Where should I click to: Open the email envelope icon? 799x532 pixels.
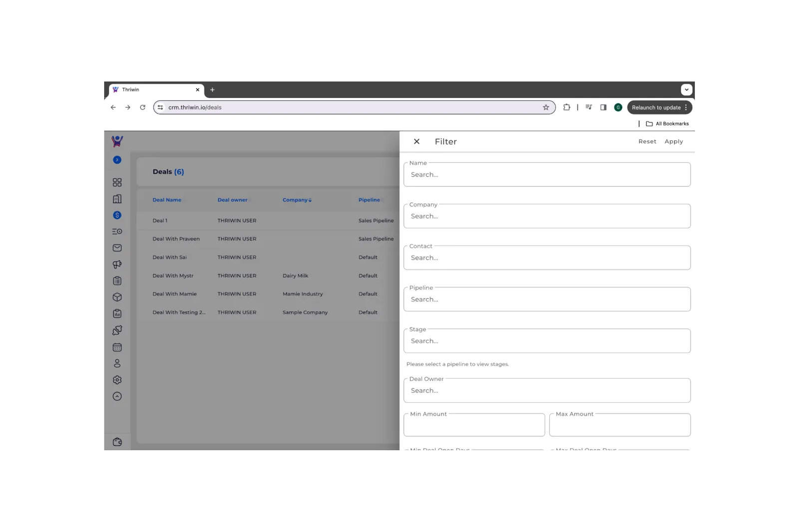117,248
